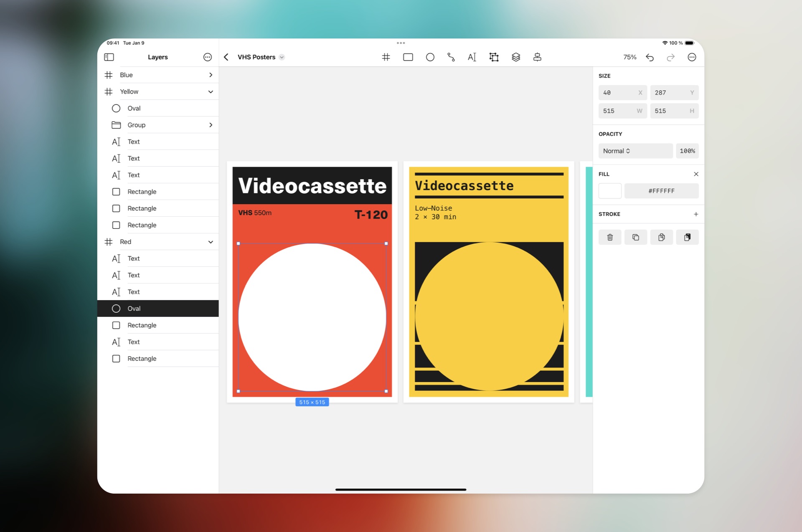
Task: Delete selection with trash icon
Action: [x=610, y=237]
